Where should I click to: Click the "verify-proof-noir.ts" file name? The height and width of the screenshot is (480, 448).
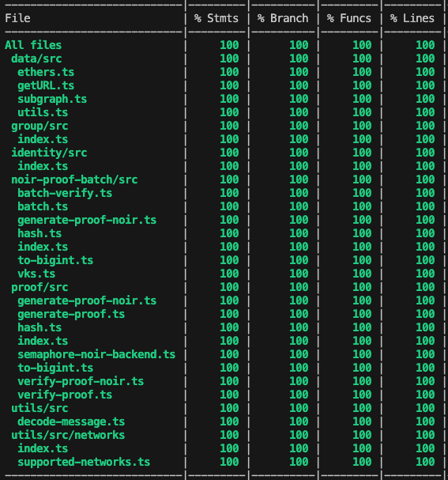[x=81, y=381]
